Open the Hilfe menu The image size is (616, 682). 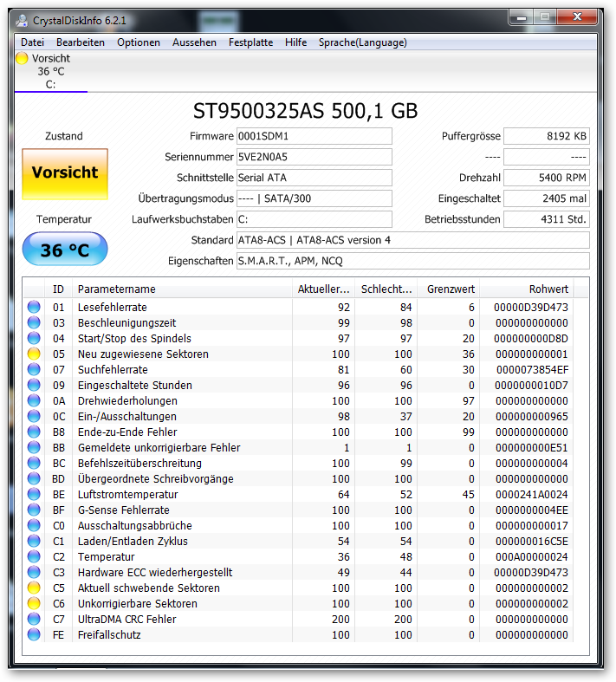[296, 42]
